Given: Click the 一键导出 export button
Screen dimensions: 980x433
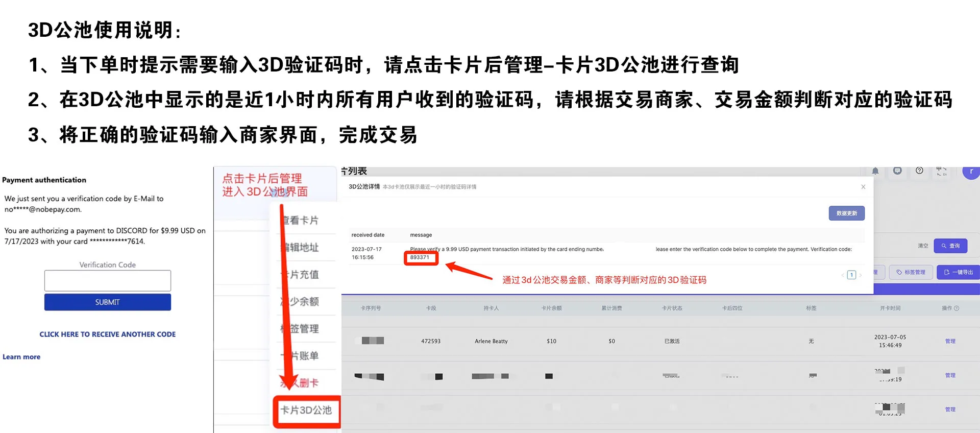Looking at the screenshot, I should click(959, 273).
